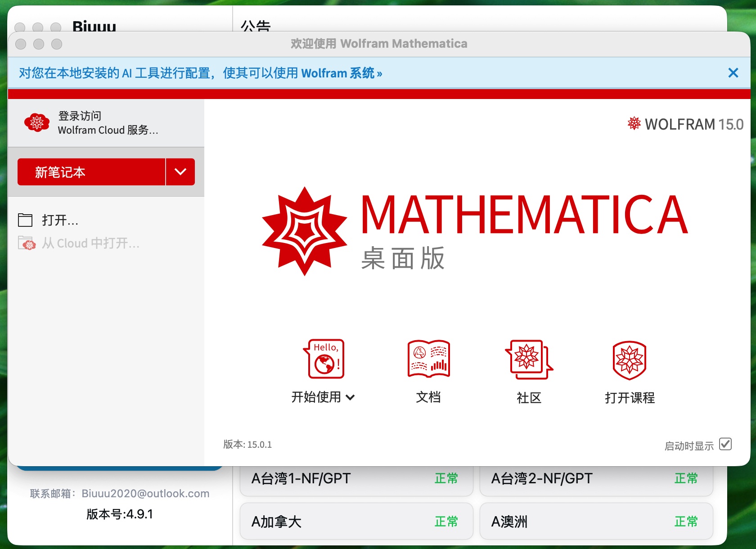Dismiss the AI tools configuration banner
756x549 pixels.
coord(733,73)
